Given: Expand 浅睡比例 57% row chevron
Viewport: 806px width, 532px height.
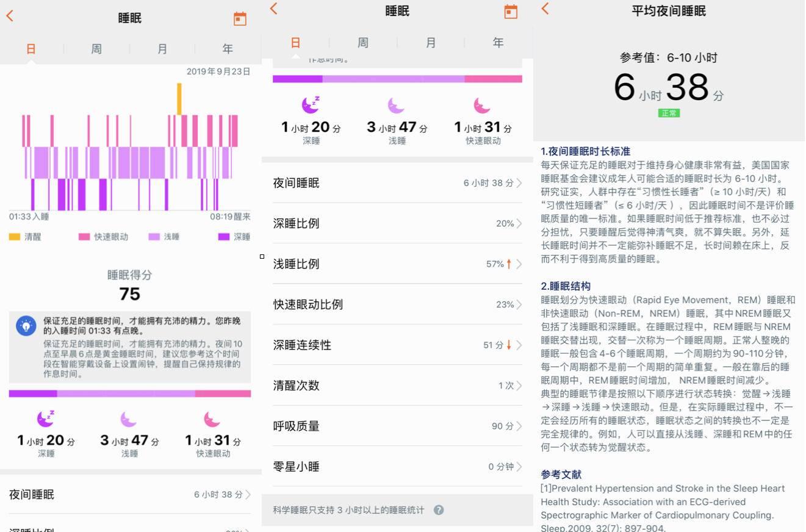Looking at the screenshot, I should [x=519, y=264].
